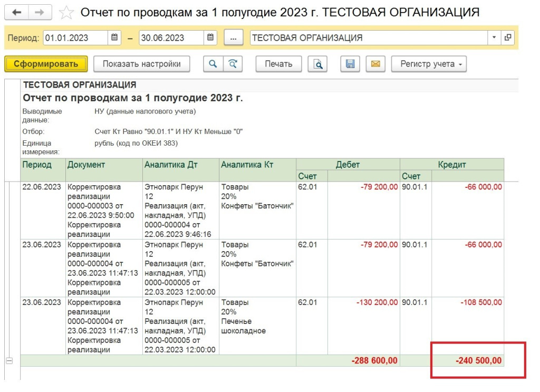
Task: Open document Корректировка реализации 0000-000003
Action: coord(104,211)
